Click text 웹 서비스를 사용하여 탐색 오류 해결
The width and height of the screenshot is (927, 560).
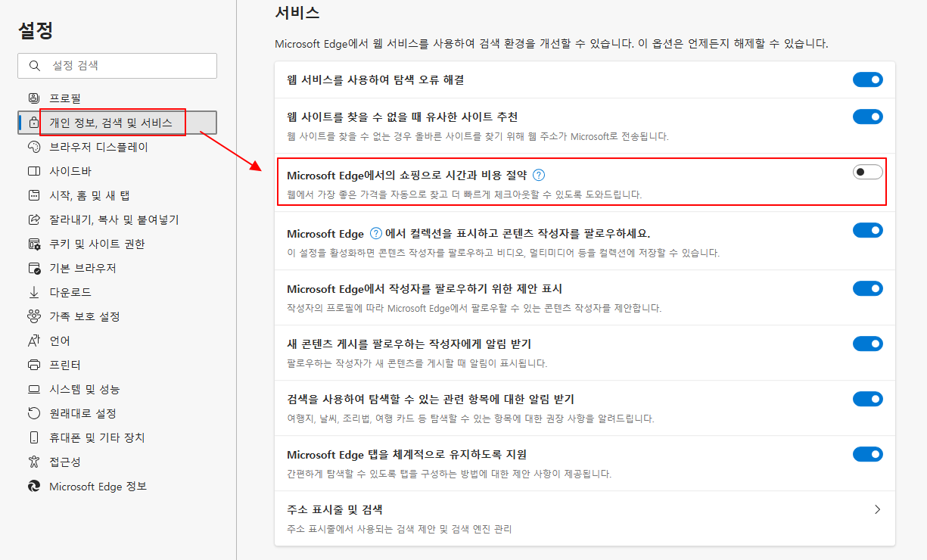click(x=375, y=79)
